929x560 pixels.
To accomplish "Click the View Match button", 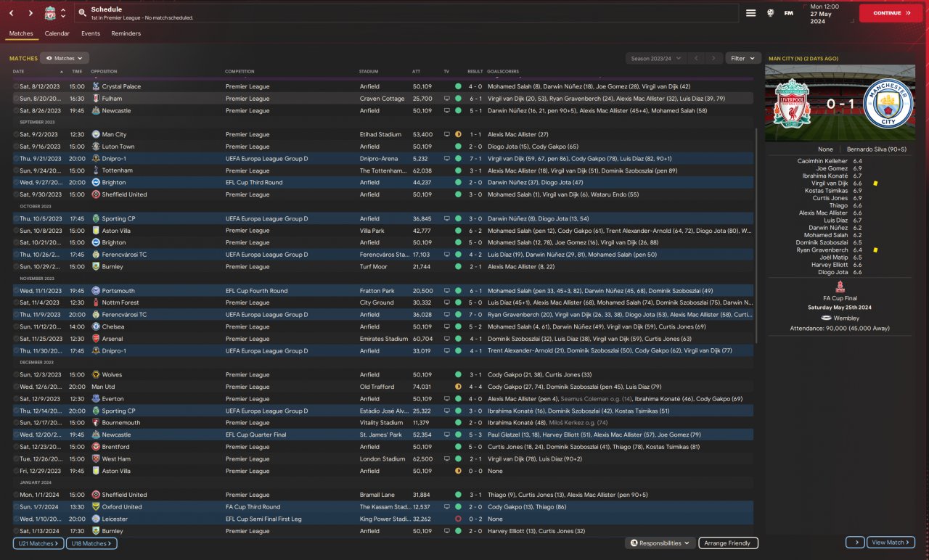I will (x=891, y=543).
